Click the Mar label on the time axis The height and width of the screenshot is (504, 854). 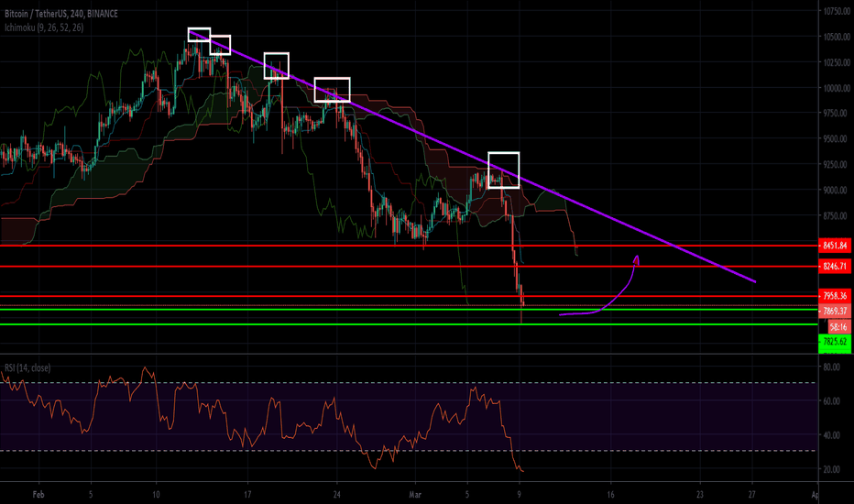click(415, 495)
